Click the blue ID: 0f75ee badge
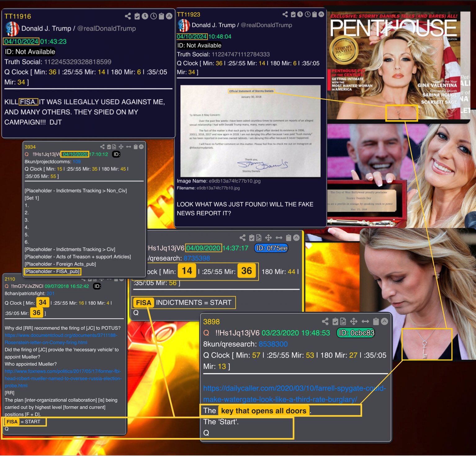 point(272,248)
